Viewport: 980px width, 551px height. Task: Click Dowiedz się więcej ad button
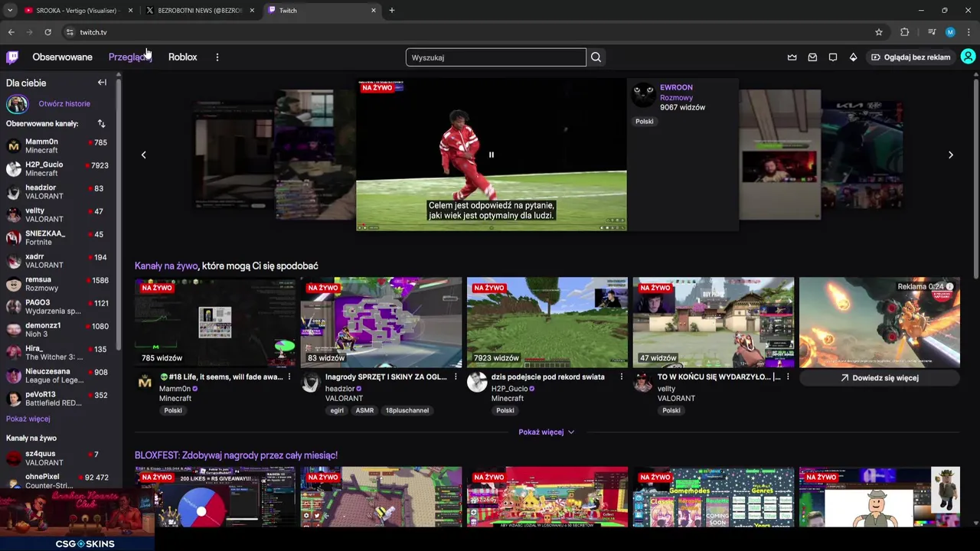click(879, 377)
